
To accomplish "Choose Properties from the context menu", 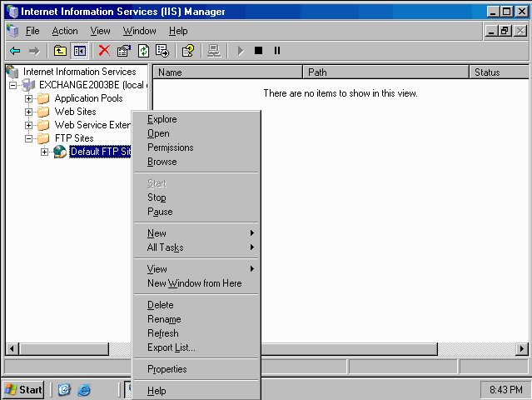I will tap(167, 369).
